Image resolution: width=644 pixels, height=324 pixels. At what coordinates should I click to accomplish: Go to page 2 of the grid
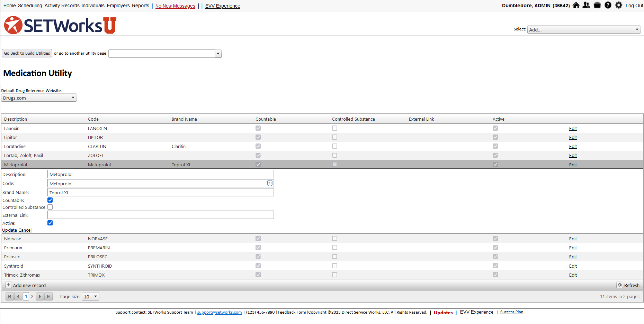point(33,297)
